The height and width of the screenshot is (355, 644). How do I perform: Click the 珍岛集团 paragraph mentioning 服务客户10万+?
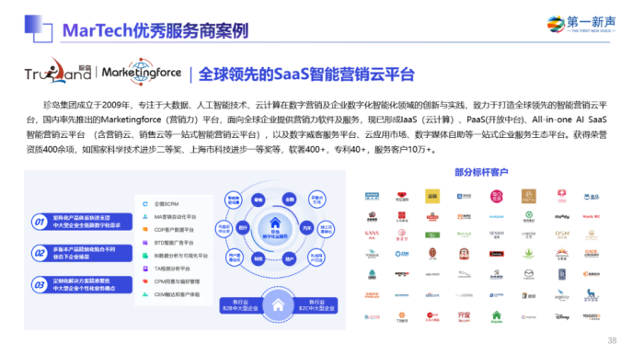coord(316,127)
